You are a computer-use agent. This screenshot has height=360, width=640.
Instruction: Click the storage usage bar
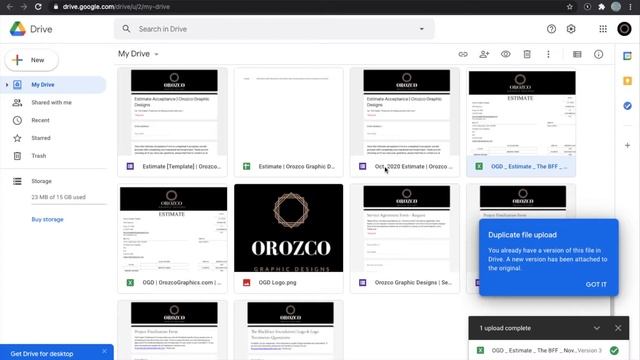(69, 204)
